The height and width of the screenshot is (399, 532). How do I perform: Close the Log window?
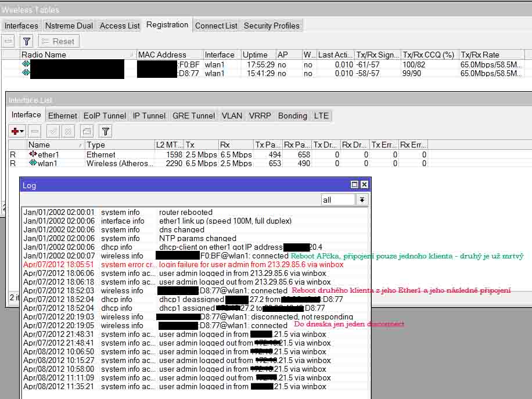(x=364, y=185)
